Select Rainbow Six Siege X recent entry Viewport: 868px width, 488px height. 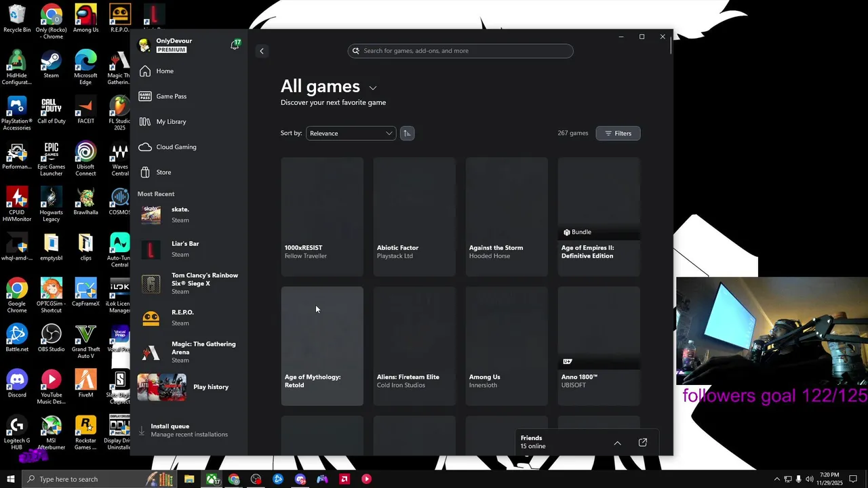pos(190,283)
